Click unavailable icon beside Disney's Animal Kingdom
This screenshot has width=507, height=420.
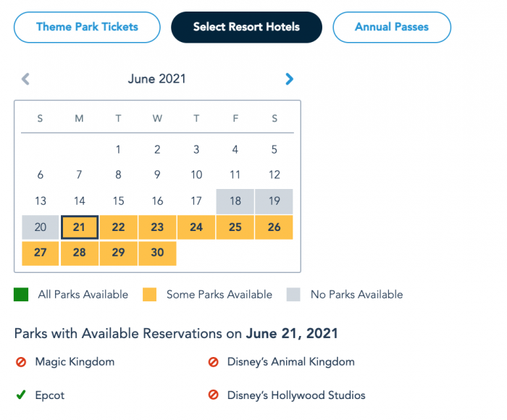tap(213, 362)
